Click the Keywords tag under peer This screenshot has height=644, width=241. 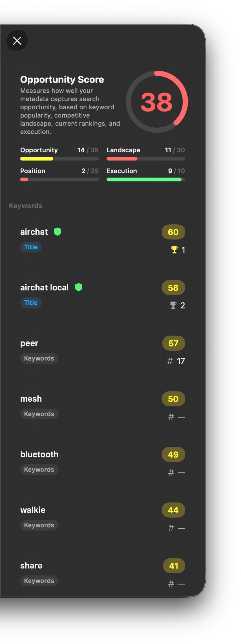pyautogui.click(x=39, y=358)
